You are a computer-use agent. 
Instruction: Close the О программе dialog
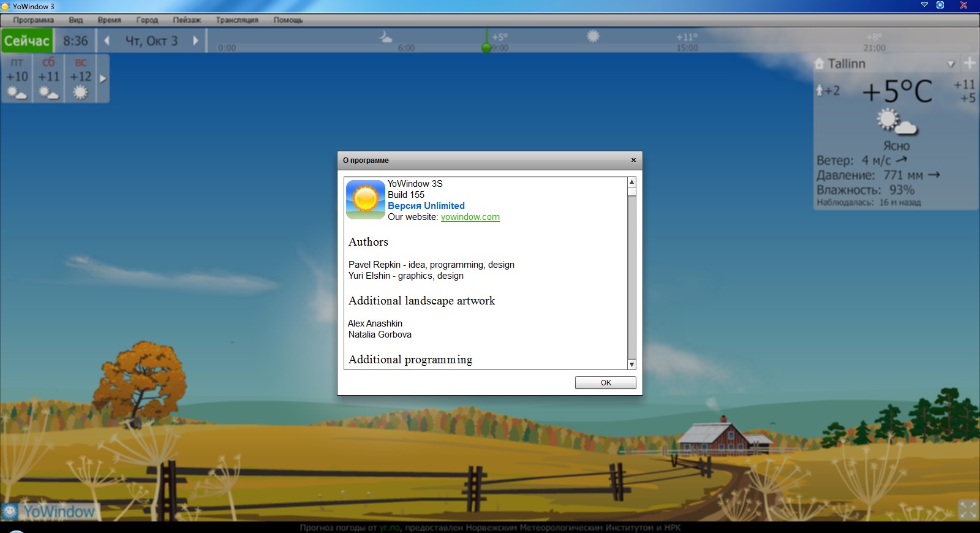click(633, 161)
